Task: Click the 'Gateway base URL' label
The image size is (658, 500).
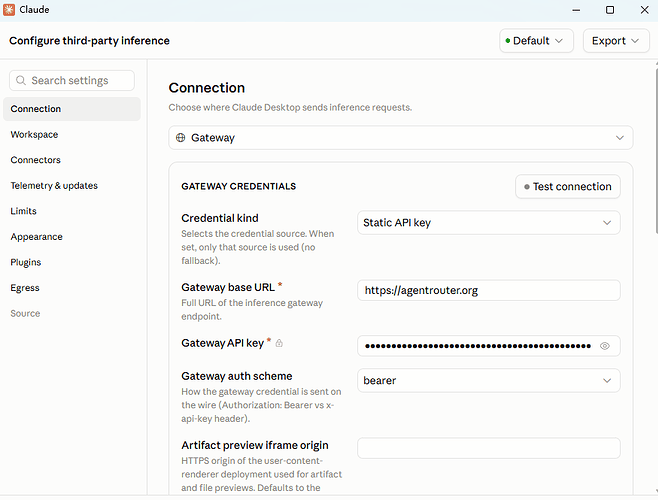Action: click(228, 288)
